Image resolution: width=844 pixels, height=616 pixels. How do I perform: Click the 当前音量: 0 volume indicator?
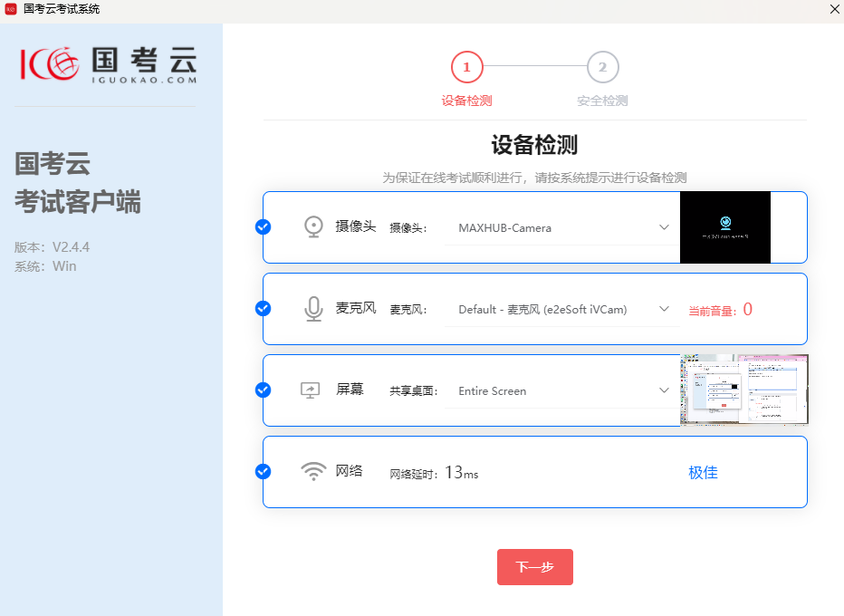pos(720,308)
